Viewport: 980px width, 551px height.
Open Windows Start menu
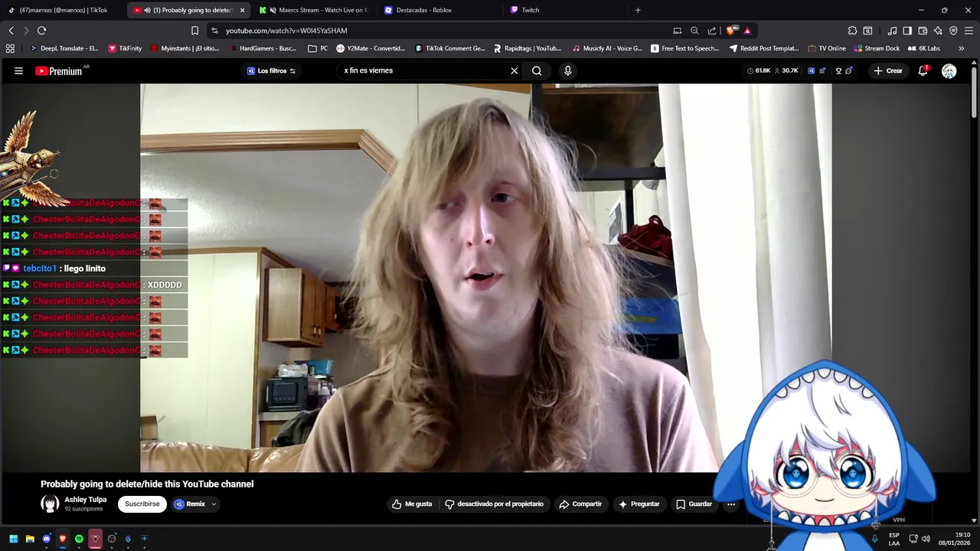coord(13,539)
